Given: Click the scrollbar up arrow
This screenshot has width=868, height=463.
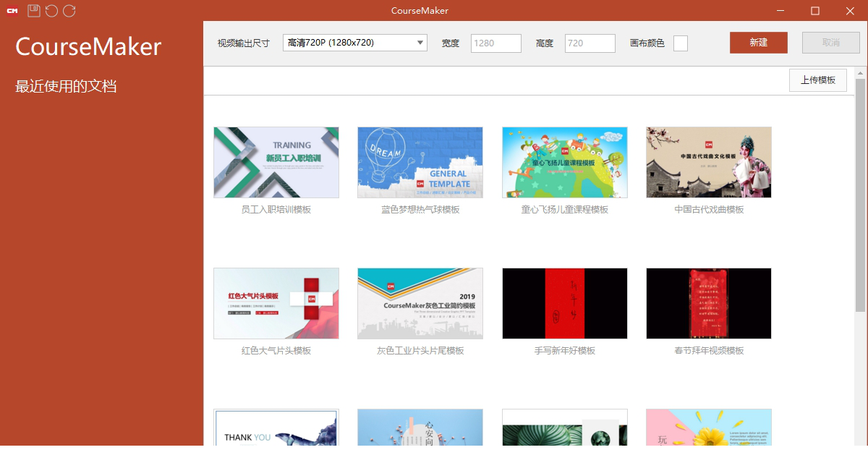Looking at the screenshot, I should coord(860,73).
